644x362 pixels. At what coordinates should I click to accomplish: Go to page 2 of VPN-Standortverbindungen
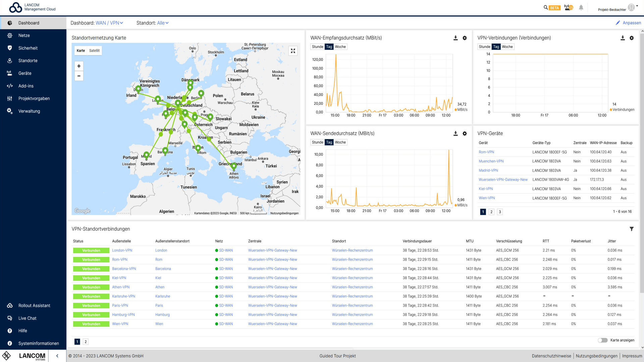pyautogui.click(x=85, y=341)
